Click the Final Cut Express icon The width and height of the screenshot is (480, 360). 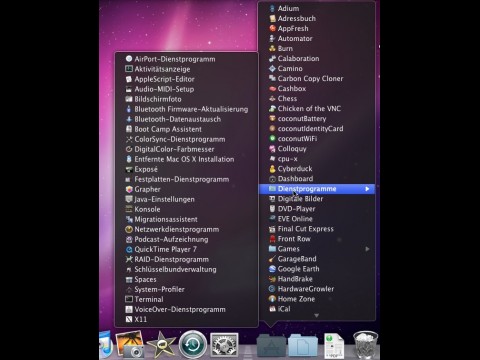tap(272, 229)
